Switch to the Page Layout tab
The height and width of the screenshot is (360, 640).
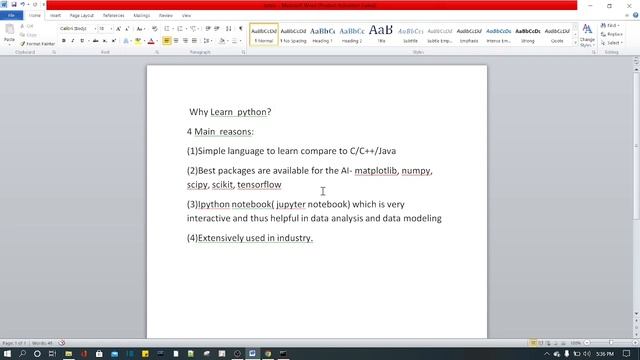coord(82,16)
